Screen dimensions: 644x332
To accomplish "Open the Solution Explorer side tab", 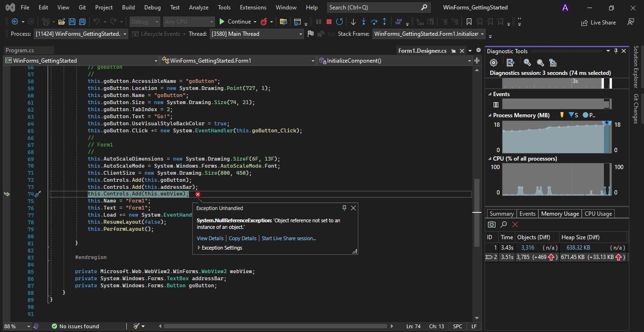I will click(636, 67).
